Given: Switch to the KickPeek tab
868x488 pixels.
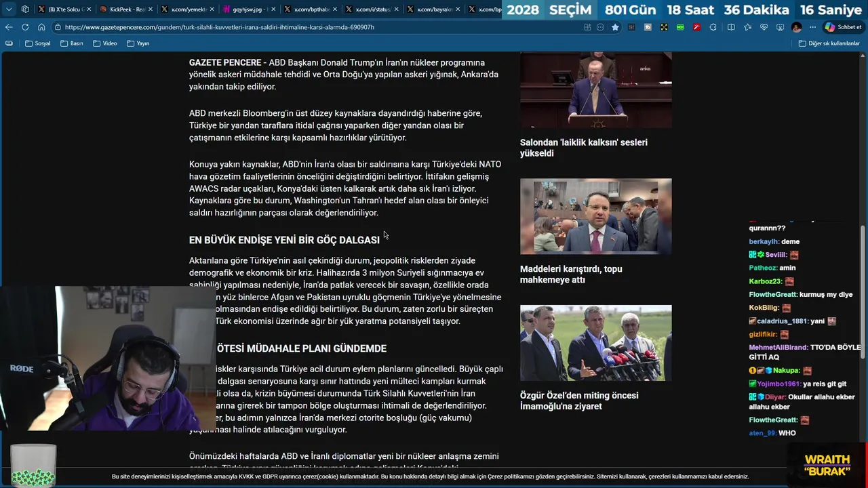Looking at the screenshot, I should coord(127,9).
